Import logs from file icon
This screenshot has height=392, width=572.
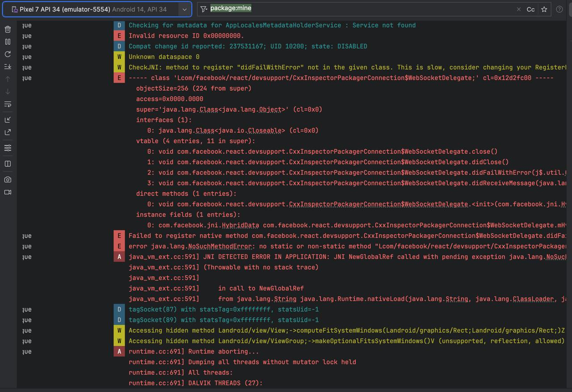click(8, 120)
